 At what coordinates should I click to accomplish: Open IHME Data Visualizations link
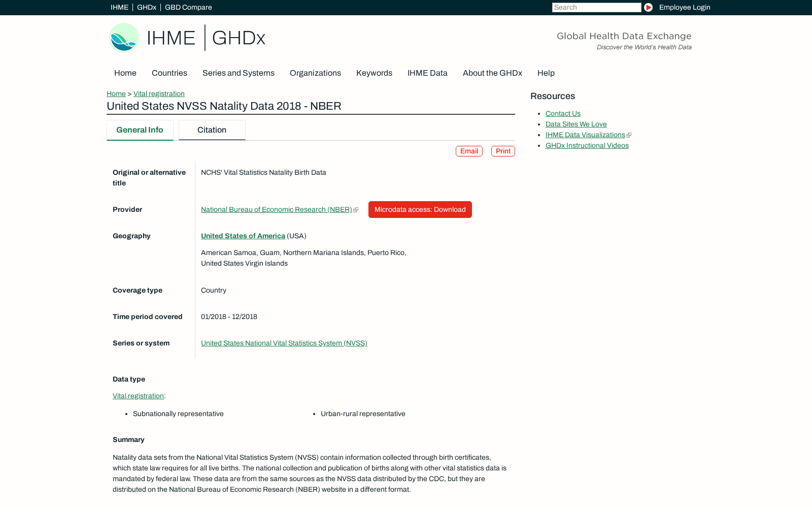tap(585, 135)
